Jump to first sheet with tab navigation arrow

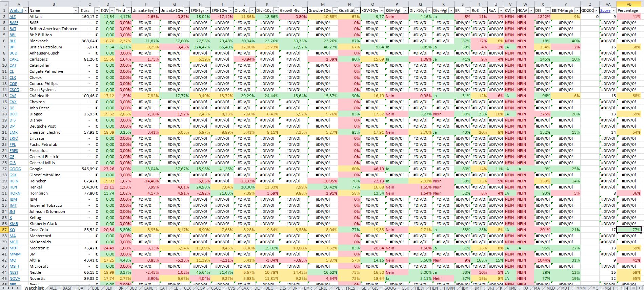tap(3, 288)
